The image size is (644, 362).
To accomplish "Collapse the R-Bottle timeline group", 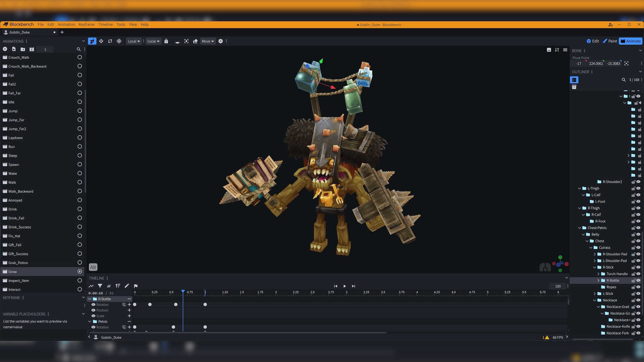I will [x=90, y=299].
